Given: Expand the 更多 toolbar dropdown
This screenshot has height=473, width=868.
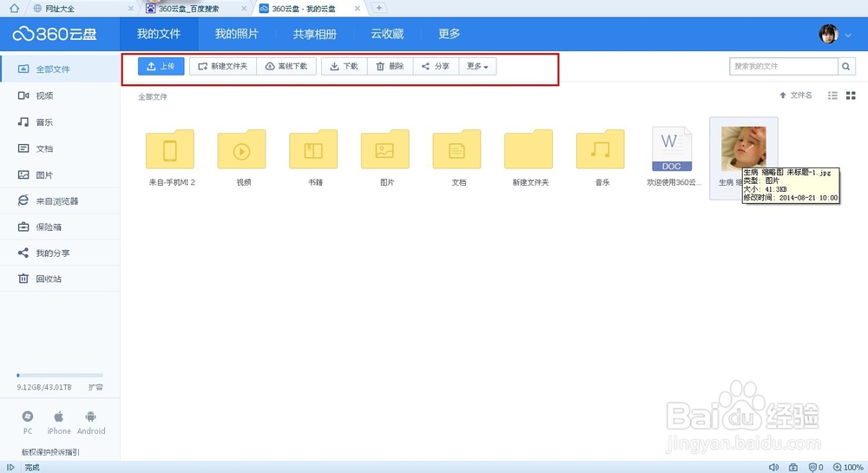Looking at the screenshot, I should pos(477,66).
